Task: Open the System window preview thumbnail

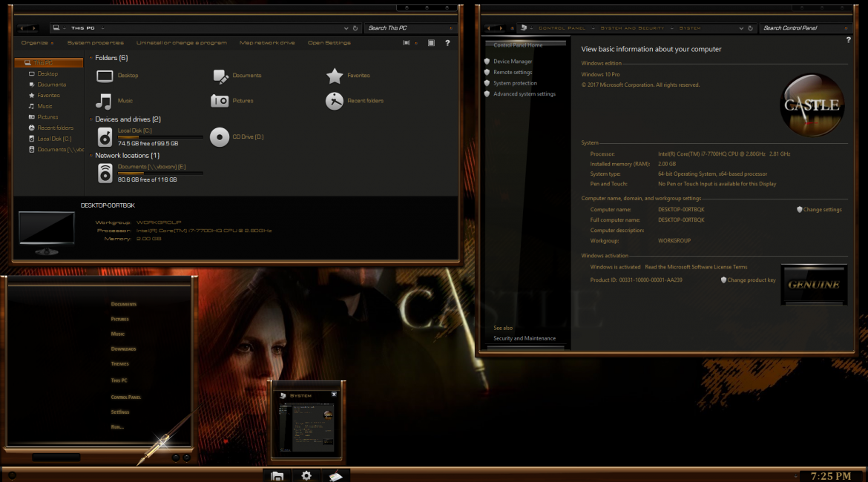Action: [306, 426]
